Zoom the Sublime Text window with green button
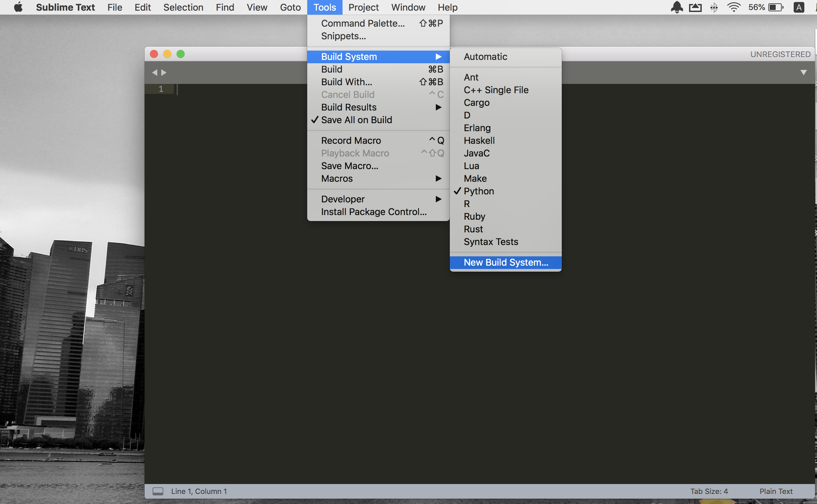The height and width of the screenshot is (504, 817). (x=181, y=54)
